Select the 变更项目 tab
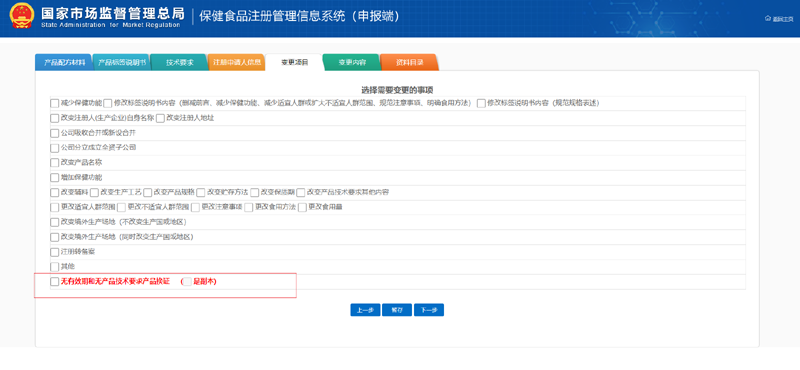The width and height of the screenshot is (800, 370). coord(294,63)
